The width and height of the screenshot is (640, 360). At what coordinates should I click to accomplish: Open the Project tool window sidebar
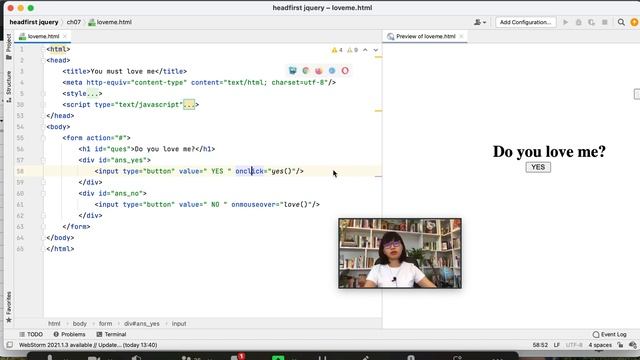9,46
